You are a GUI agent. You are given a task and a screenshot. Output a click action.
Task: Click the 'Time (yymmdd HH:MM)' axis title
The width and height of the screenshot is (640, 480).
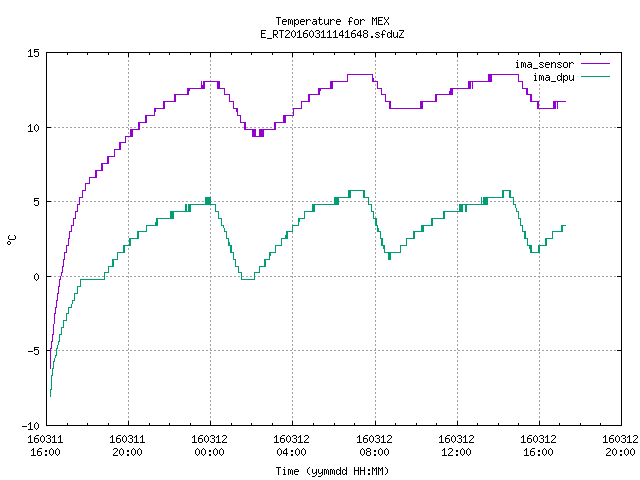(332, 471)
